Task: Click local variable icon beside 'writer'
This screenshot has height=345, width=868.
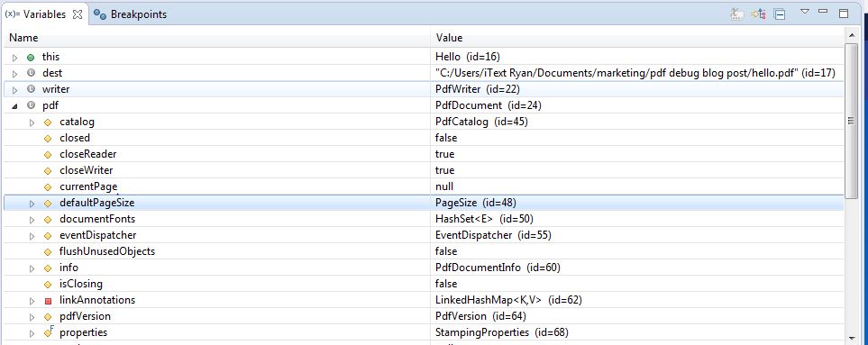Action: 31,89
